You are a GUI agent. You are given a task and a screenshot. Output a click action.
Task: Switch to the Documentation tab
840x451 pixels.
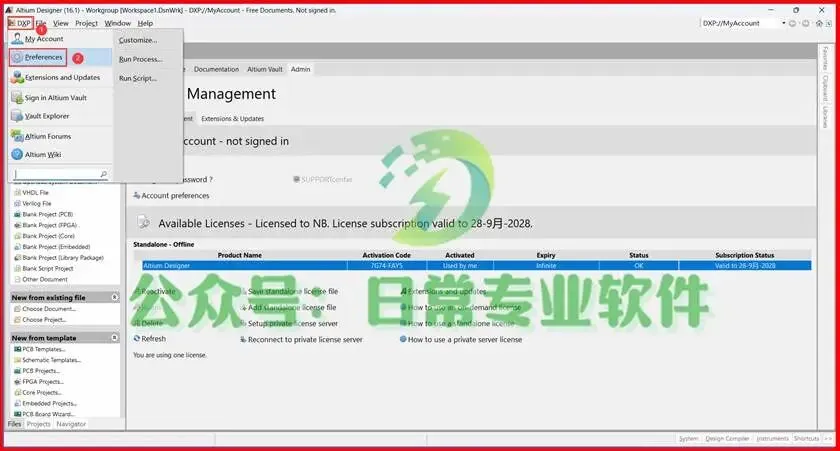click(x=216, y=70)
